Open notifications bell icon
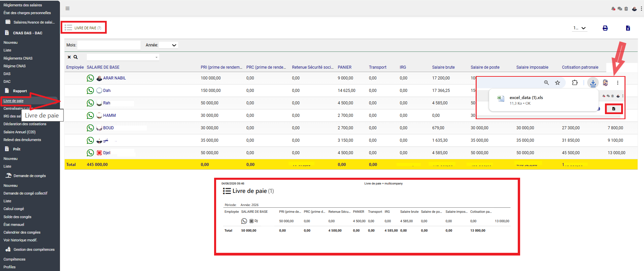The image size is (644, 271). tap(613, 9)
